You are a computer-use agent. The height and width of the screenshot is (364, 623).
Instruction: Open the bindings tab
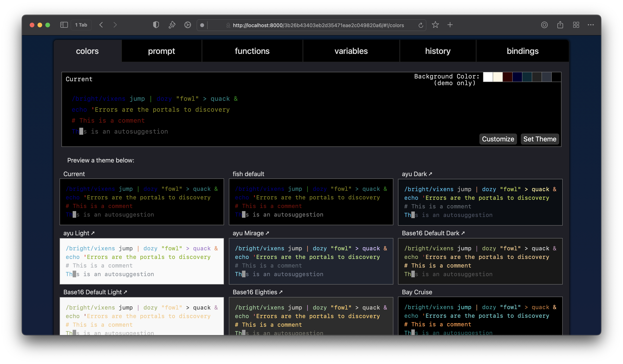coord(523,51)
